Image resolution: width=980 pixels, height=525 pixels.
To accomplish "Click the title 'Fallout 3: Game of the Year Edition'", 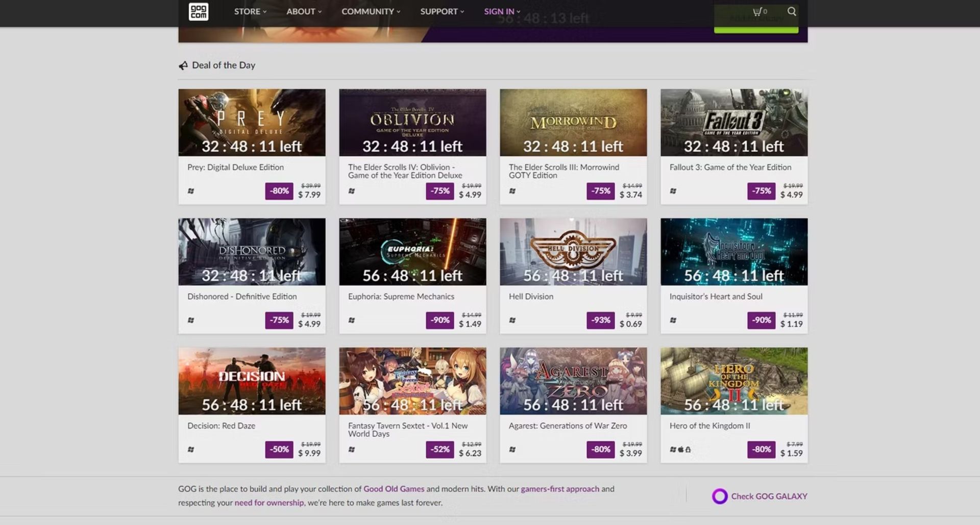I will tap(730, 168).
